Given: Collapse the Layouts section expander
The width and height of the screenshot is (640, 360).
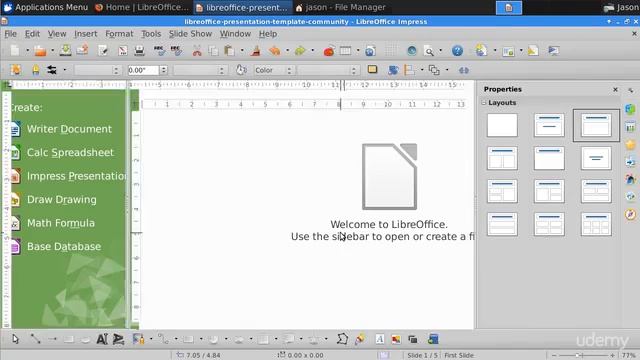Looking at the screenshot, I should (484, 103).
